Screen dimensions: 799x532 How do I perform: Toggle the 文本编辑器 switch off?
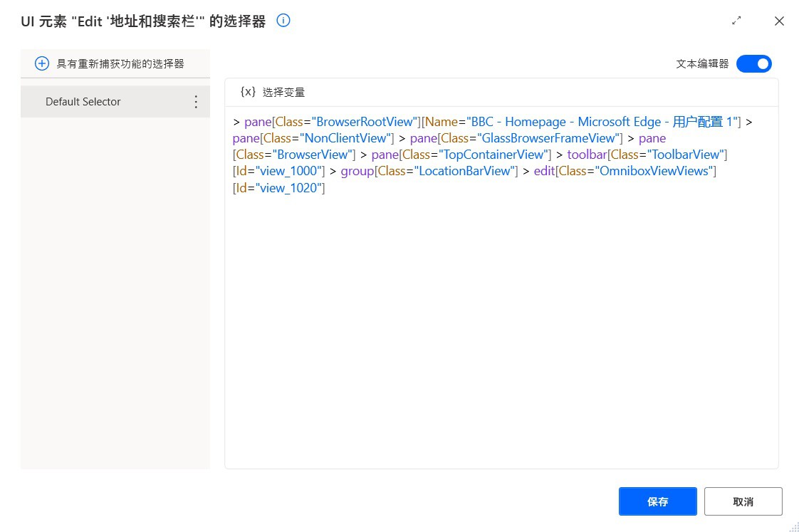(754, 63)
